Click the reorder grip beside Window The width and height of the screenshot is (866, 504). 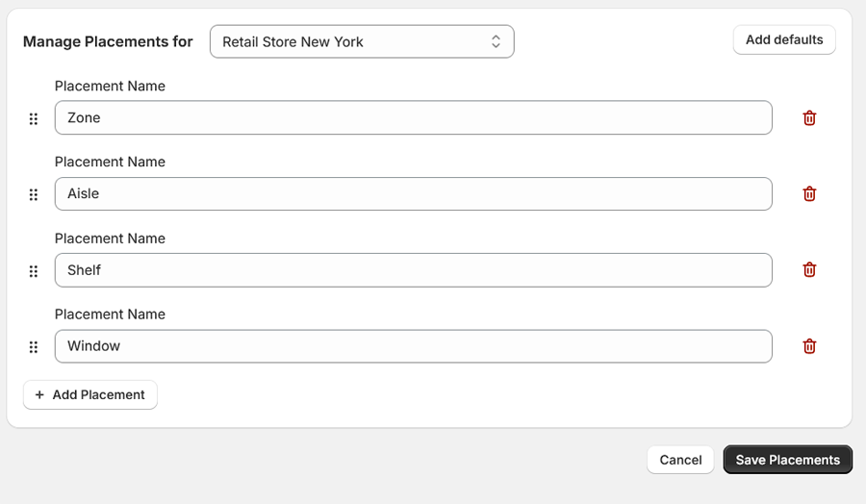[33, 346]
